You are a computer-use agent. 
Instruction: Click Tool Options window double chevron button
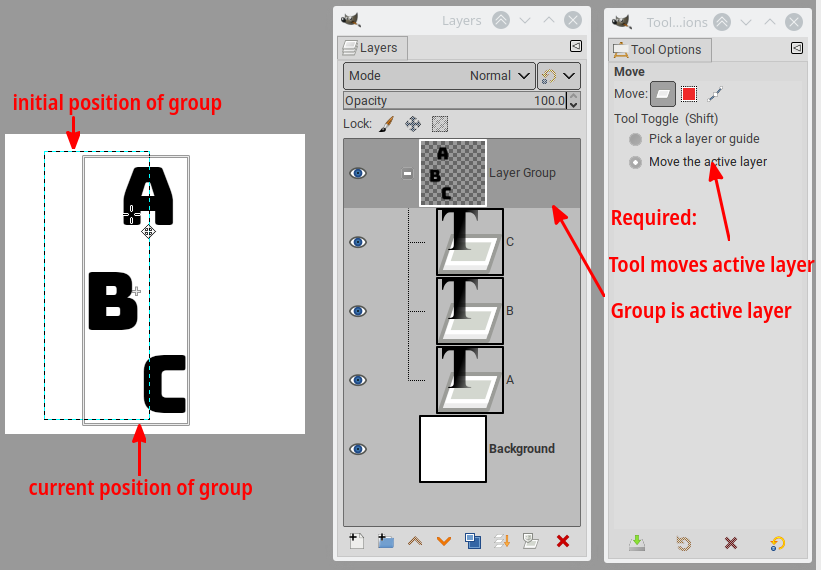(722, 22)
